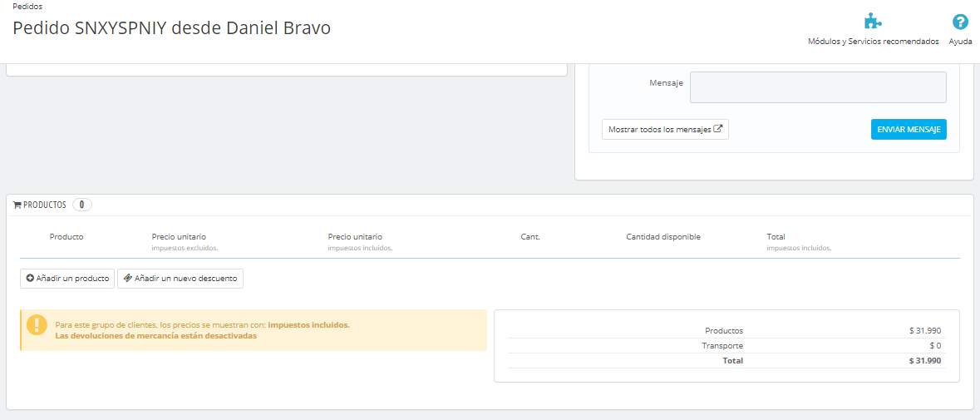Click Añadir un nuevo descuento button

coord(180,279)
